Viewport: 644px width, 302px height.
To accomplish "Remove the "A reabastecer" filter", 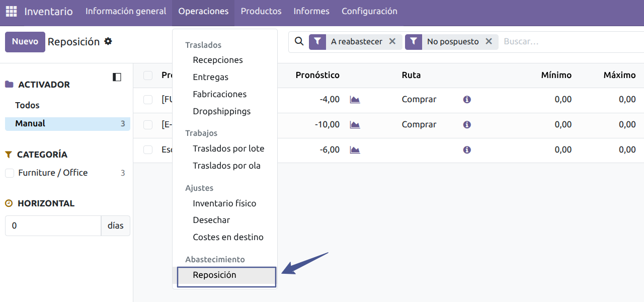I will point(392,42).
